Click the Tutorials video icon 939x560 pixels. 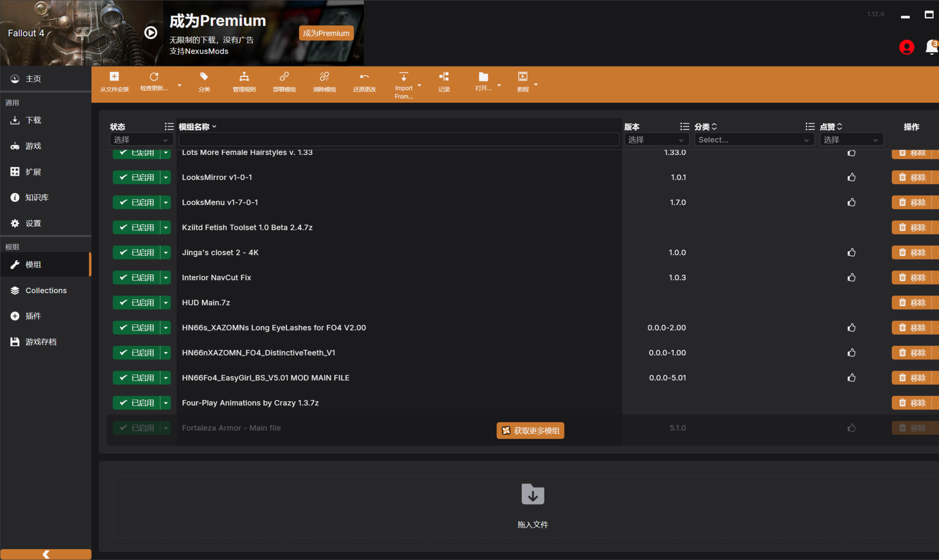click(x=523, y=76)
